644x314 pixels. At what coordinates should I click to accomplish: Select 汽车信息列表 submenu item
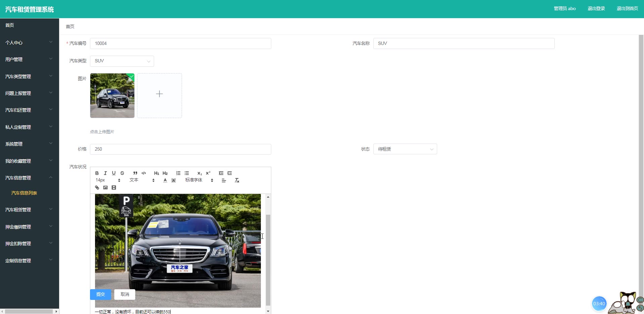24,193
